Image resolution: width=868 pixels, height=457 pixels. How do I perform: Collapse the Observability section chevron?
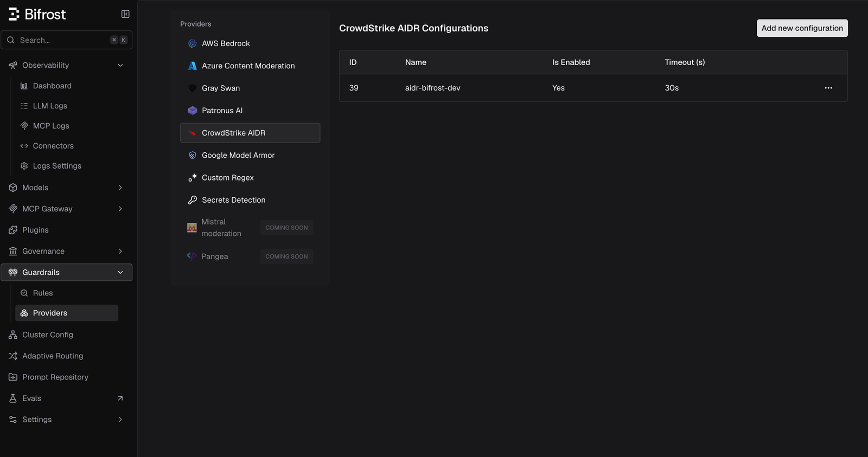pos(120,65)
